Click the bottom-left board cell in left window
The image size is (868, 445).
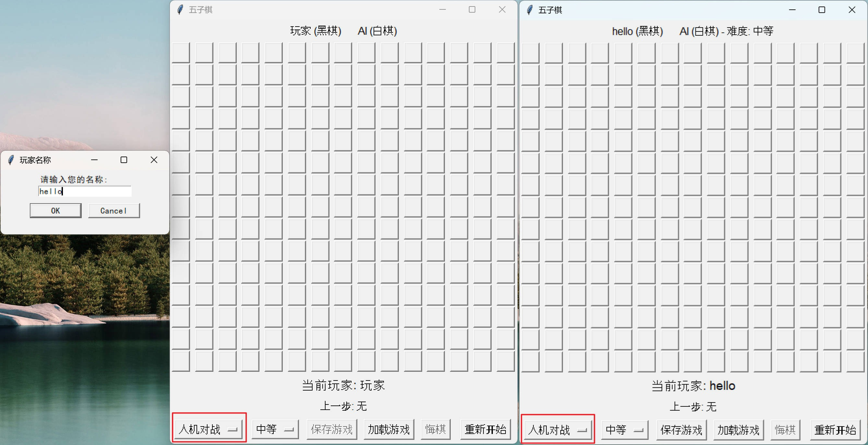(x=181, y=361)
